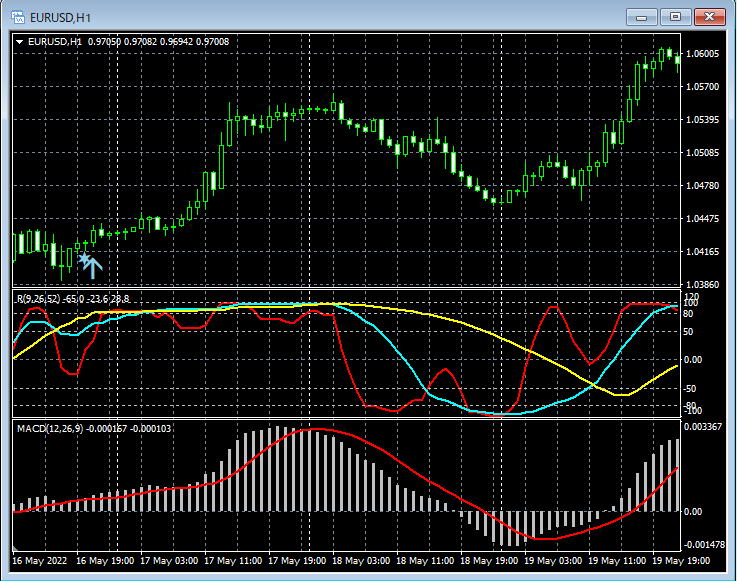Click the EURUSD,H1 window title text
738x581 pixels.
click(x=60, y=18)
